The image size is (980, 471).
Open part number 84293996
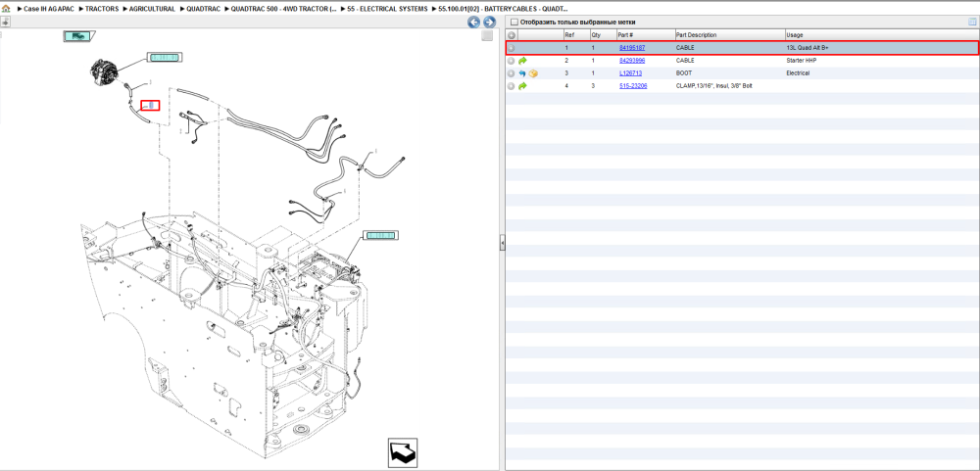click(x=632, y=61)
